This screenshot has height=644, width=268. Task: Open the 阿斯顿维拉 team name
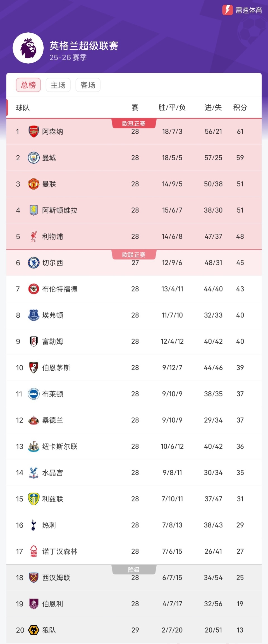60,210
